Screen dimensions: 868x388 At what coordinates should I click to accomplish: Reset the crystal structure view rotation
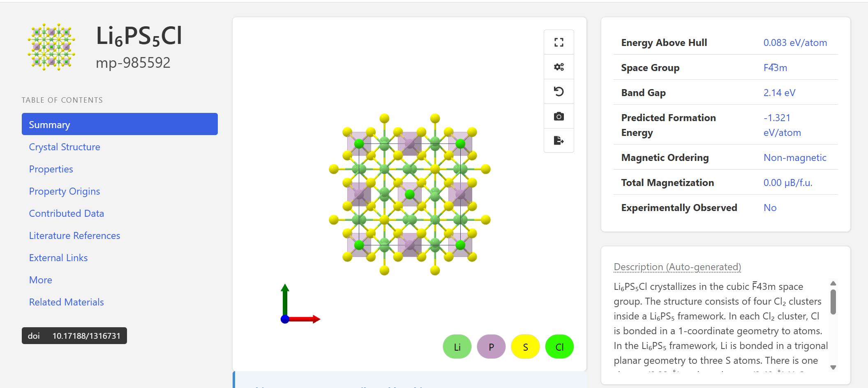point(559,92)
